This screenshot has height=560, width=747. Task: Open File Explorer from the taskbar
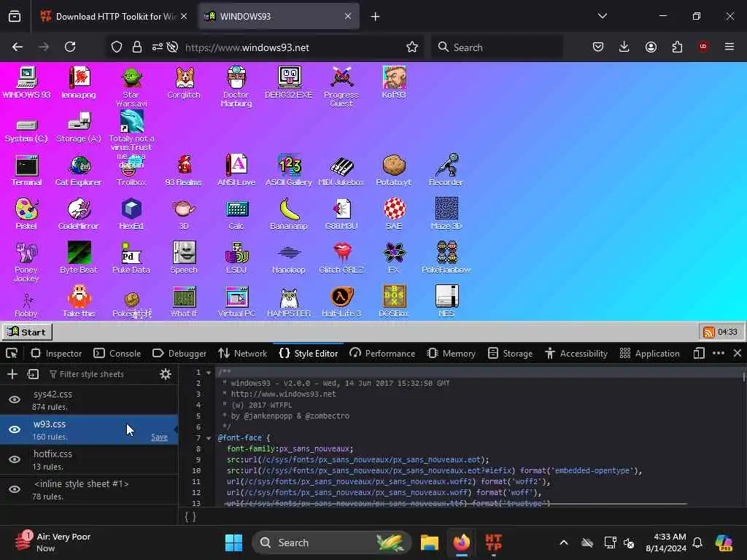point(429,542)
